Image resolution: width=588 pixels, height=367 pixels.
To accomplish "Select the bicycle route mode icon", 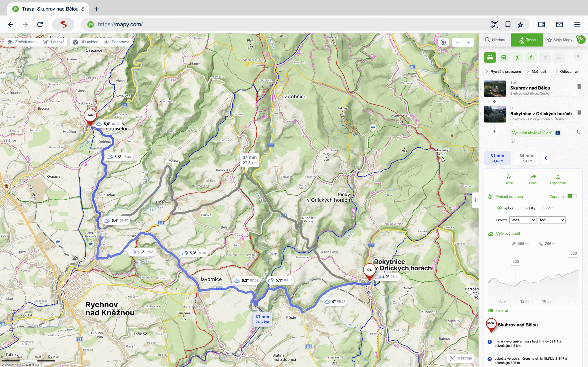I will pos(531,58).
